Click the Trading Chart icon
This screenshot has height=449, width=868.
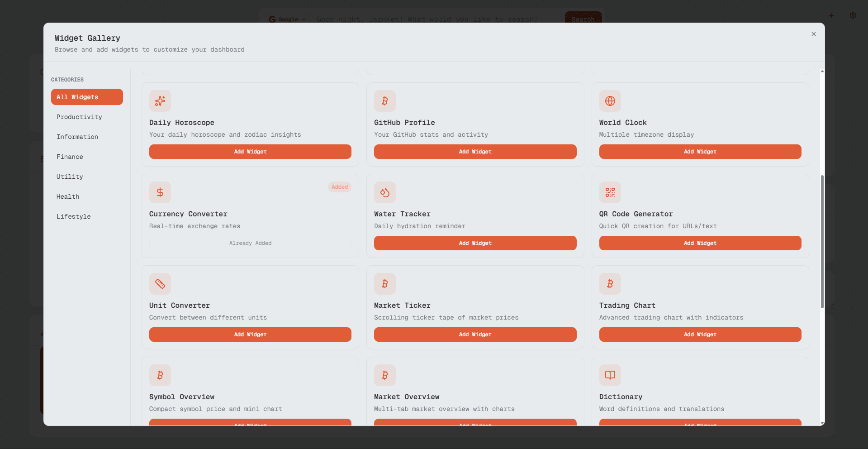(x=610, y=283)
